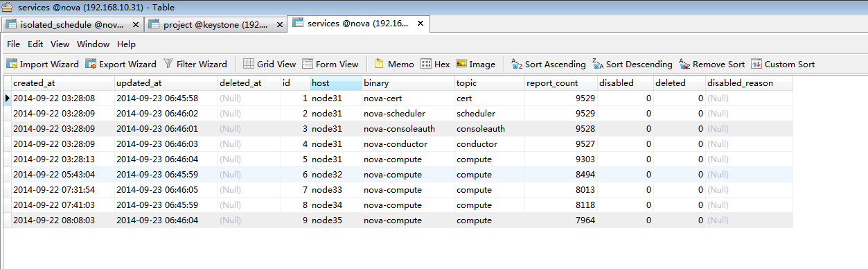Open the Image viewer
Screen dimensions: 868x269
pyautogui.click(x=476, y=64)
